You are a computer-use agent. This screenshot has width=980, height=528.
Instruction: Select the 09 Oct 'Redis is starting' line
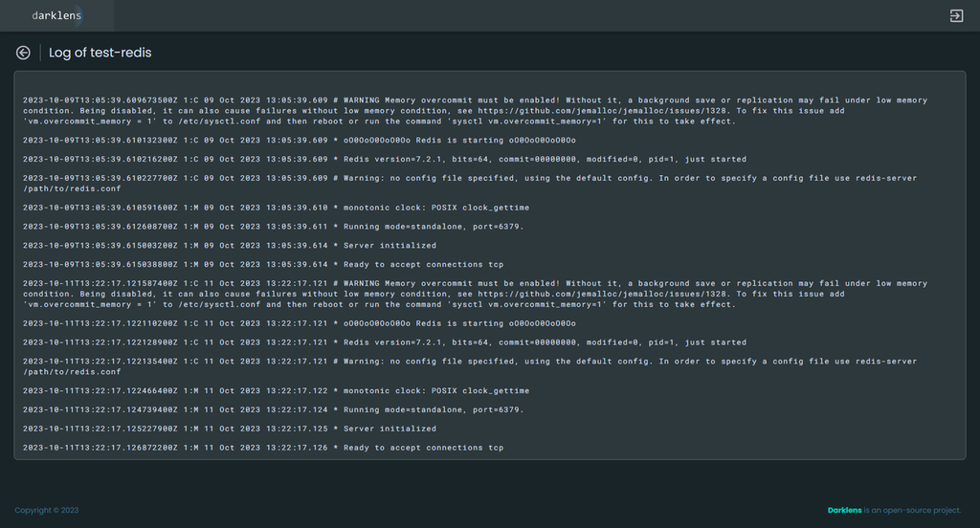pyautogui.click(x=300, y=140)
